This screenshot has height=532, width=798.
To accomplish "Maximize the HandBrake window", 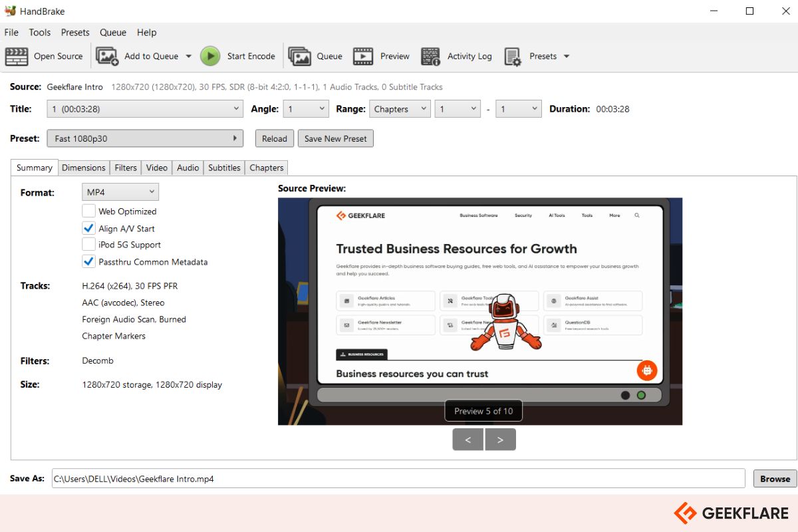I will 749,11.
